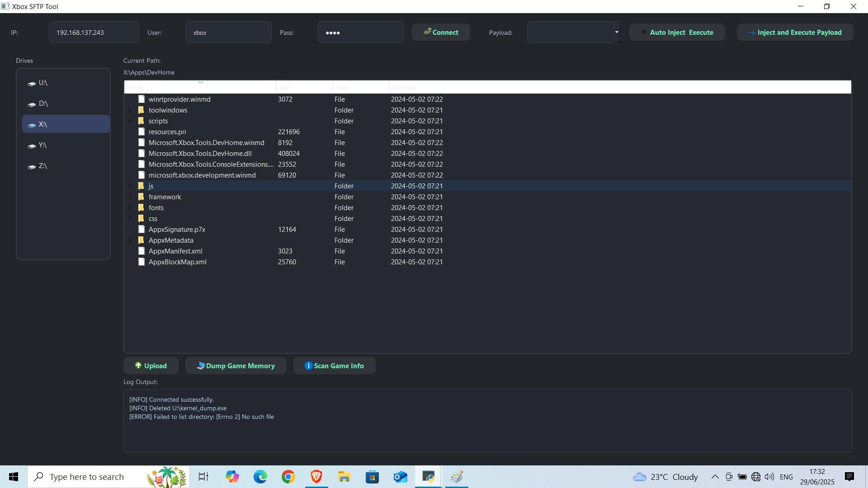The image size is (868, 488).
Task: Click the resources.pri file icon
Action: 142,132
